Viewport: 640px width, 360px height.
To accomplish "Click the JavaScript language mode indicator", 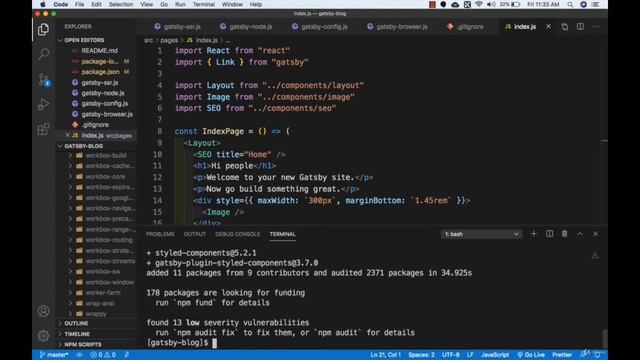I will (x=495, y=355).
